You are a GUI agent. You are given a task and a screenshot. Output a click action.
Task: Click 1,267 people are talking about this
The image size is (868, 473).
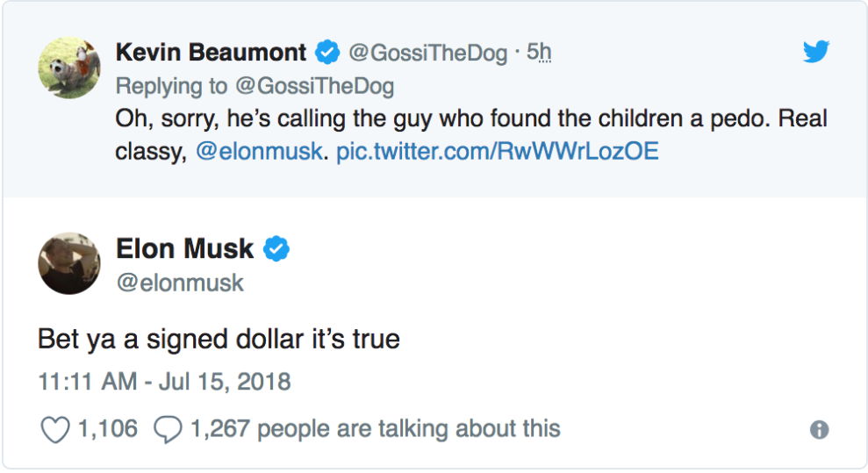click(375, 429)
